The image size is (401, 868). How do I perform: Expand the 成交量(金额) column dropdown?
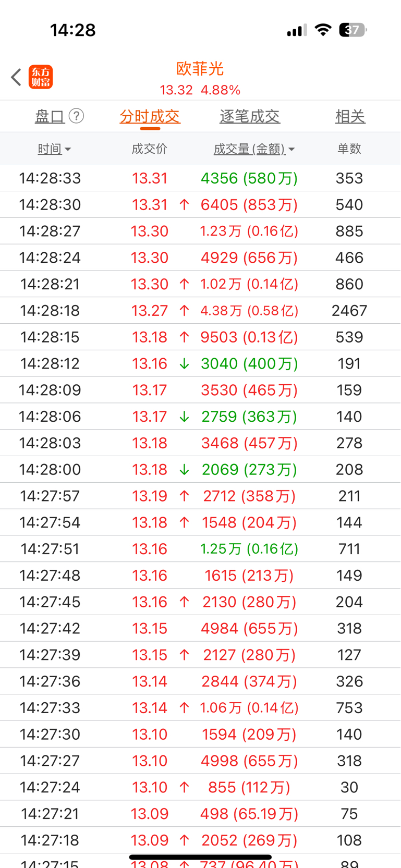(x=254, y=149)
